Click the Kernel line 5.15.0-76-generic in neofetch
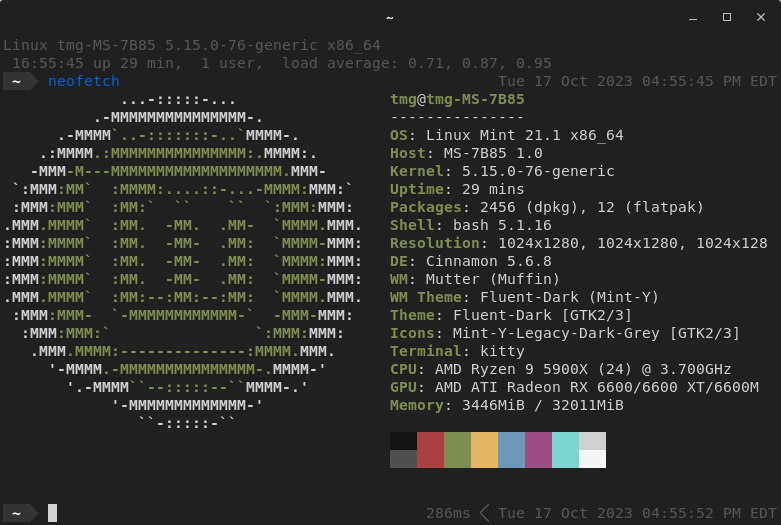Image resolution: width=781 pixels, height=525 pixels. click(502, 171)
